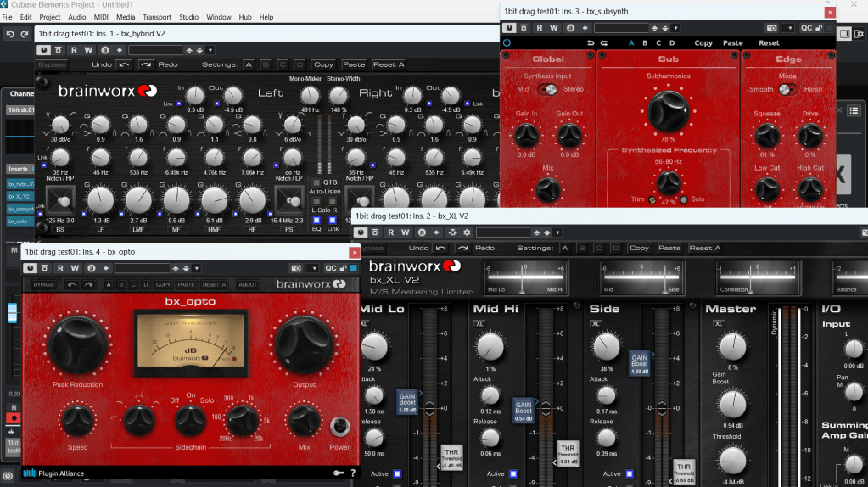Click the undo arrow in bx_opto toolbar

[72, 285]
